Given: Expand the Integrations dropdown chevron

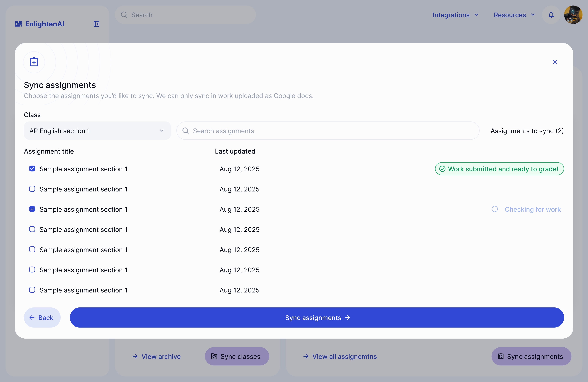Looking at the screenshot, I should pyautogui.click(x=477, y=15).
